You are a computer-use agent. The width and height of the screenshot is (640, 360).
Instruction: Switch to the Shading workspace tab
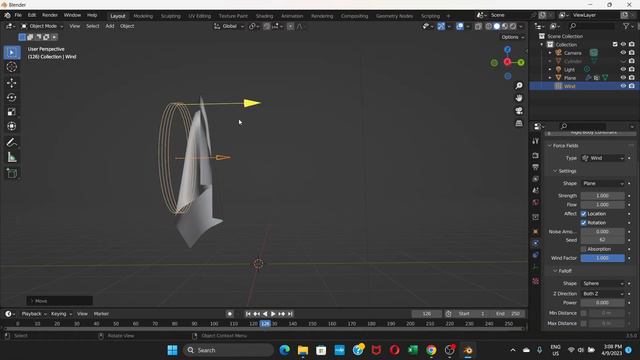click(x=264, y=16)
